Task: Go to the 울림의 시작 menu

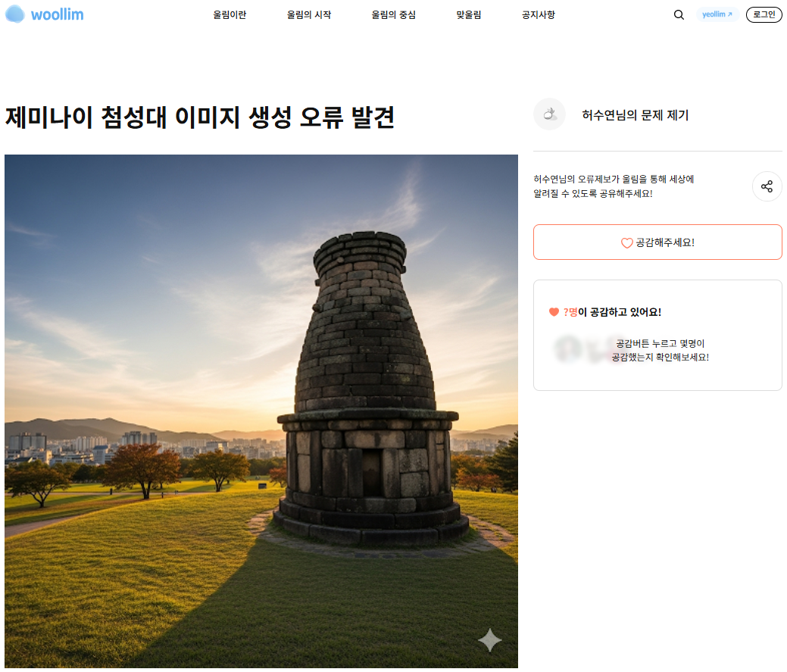Action: [x=308, y=15]
